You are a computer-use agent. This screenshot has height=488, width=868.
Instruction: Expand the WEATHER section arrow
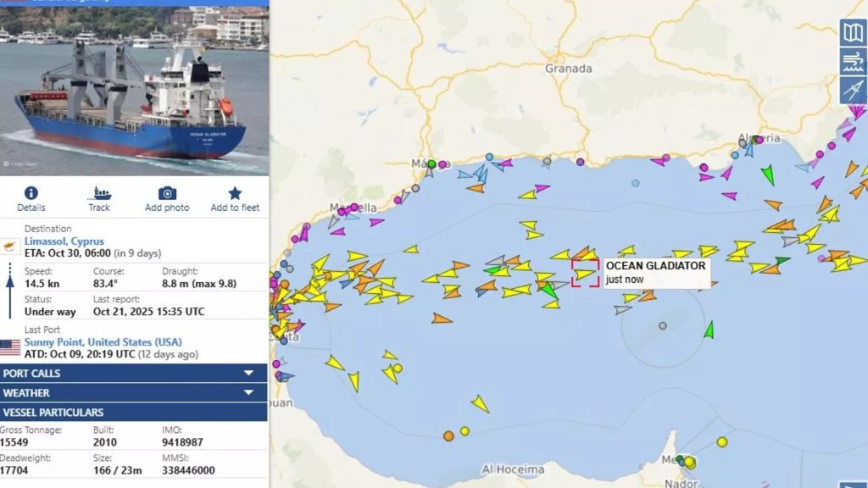pyautogui.click(x=248, y=393)
